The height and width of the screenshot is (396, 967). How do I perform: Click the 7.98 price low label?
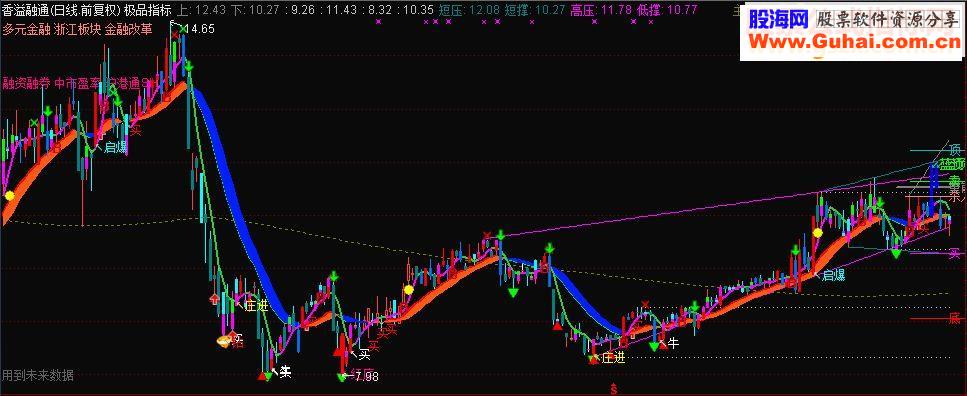click(x=366, y=376)
